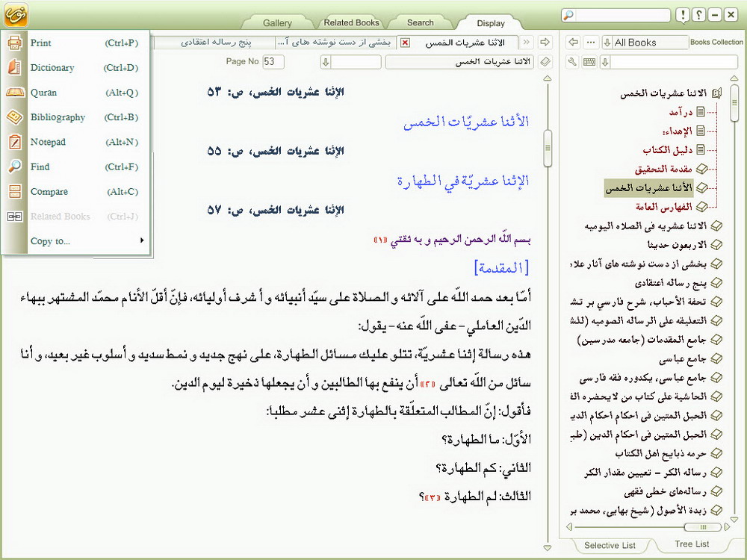Click the Page No field
This screenshot has height=560, width=747.
273,61
